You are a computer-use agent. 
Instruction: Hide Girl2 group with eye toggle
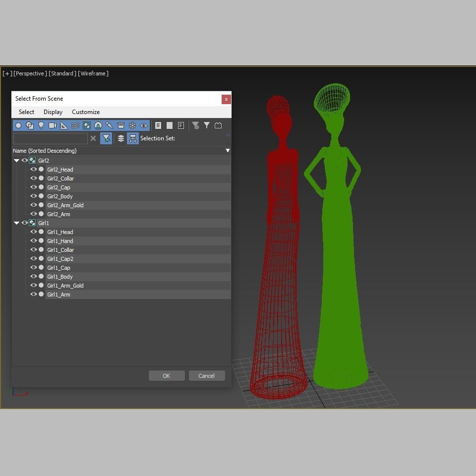coord(25,160)
